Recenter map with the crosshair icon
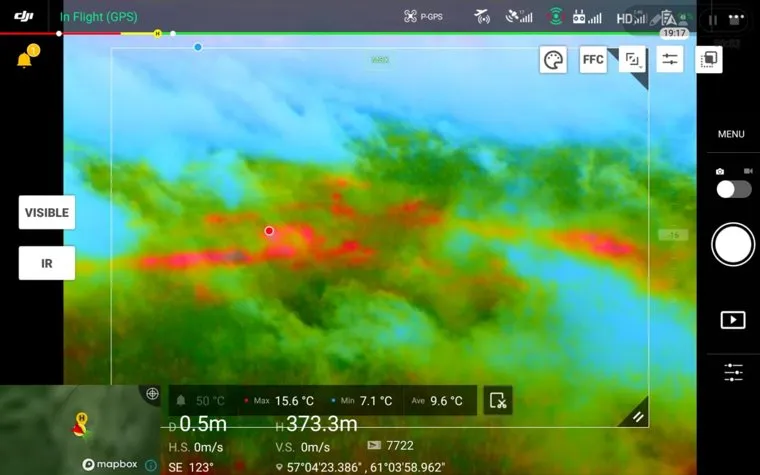This screenshot has height=475, width=760. tap(152, 394)
